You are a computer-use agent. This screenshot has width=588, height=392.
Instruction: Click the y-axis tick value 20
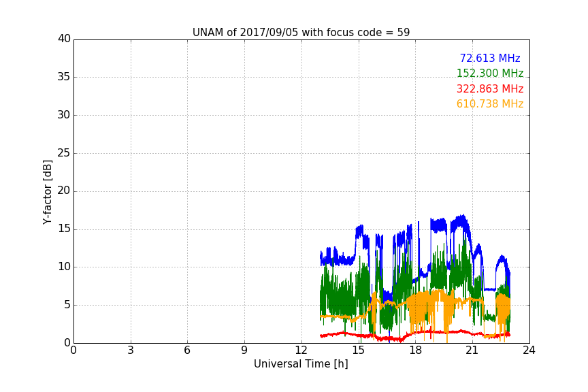64,191
